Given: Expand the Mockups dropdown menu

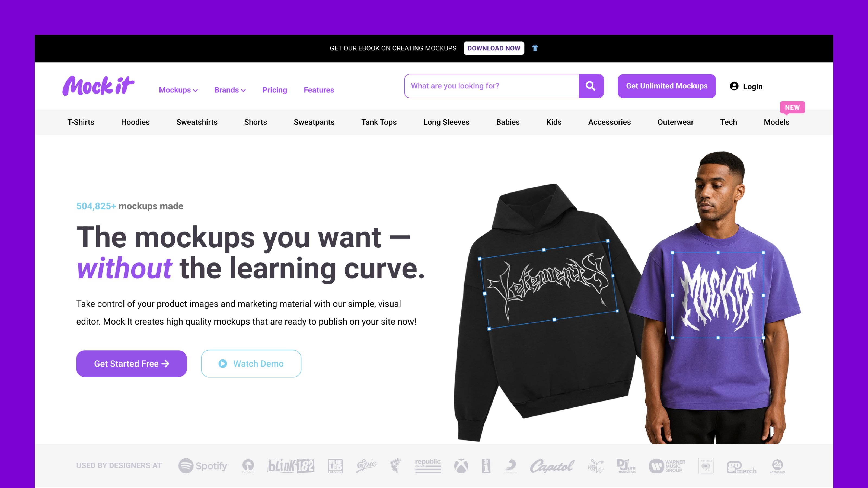Looking at the screenshot, I should [178, 90].
